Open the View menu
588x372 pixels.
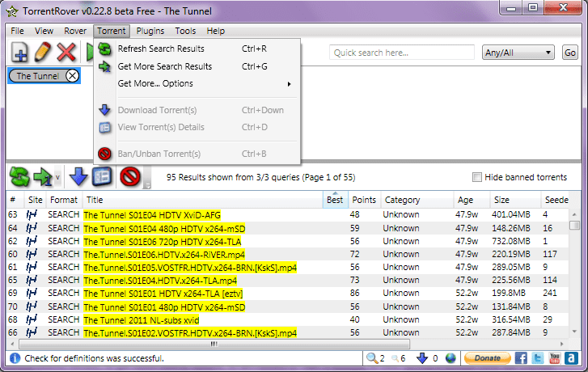point(44,31)
